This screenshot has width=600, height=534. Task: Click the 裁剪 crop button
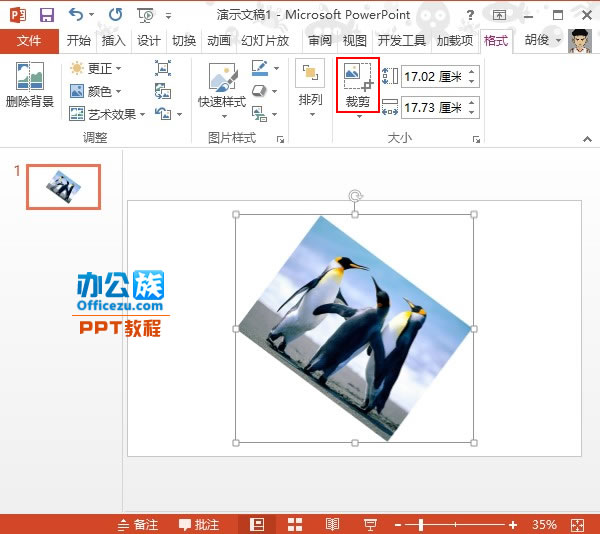[357, 85]
